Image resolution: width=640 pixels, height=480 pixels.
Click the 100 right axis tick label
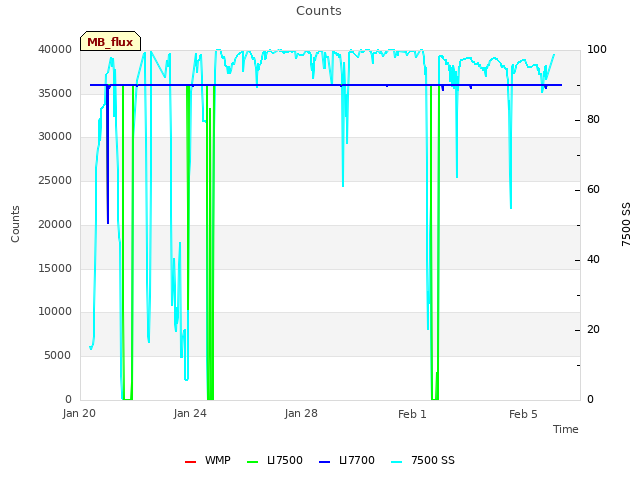click(597, 49)
